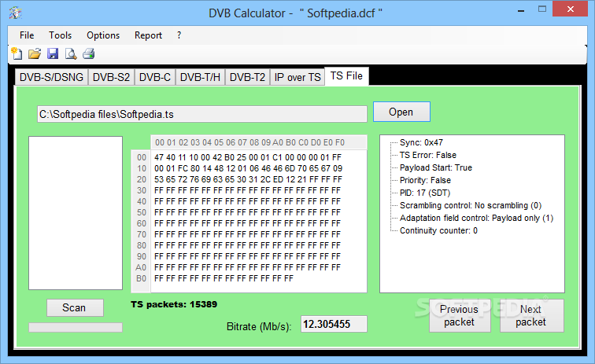The width and height of the screenshot is (595, 364).
Task: Click the Open button next to file path
Action: tap(401, 112)
